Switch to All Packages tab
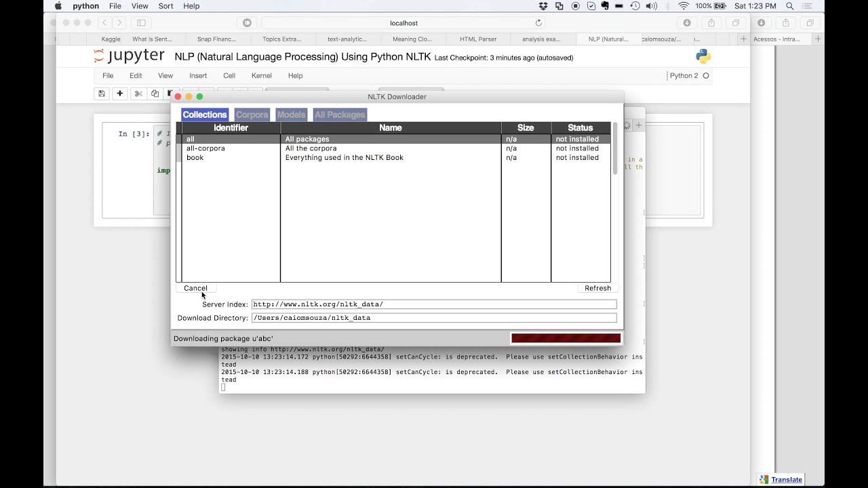 tap(340, 115)
